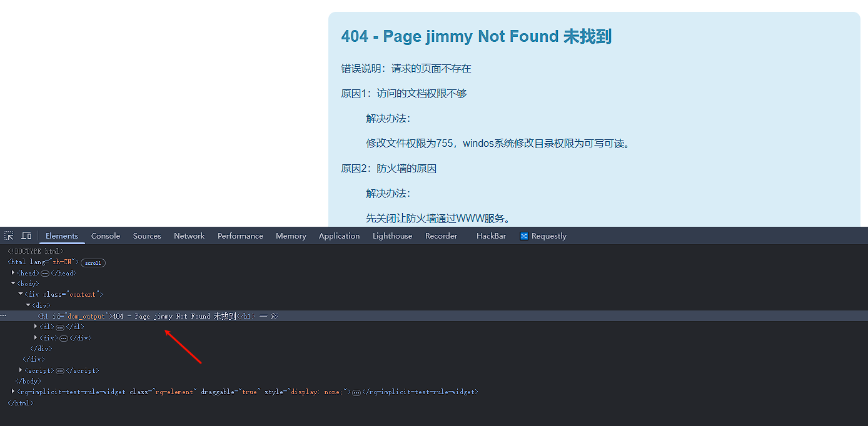Open the Application tab
The width and height of the screenshot is (868, 426).
coord(340,236)
